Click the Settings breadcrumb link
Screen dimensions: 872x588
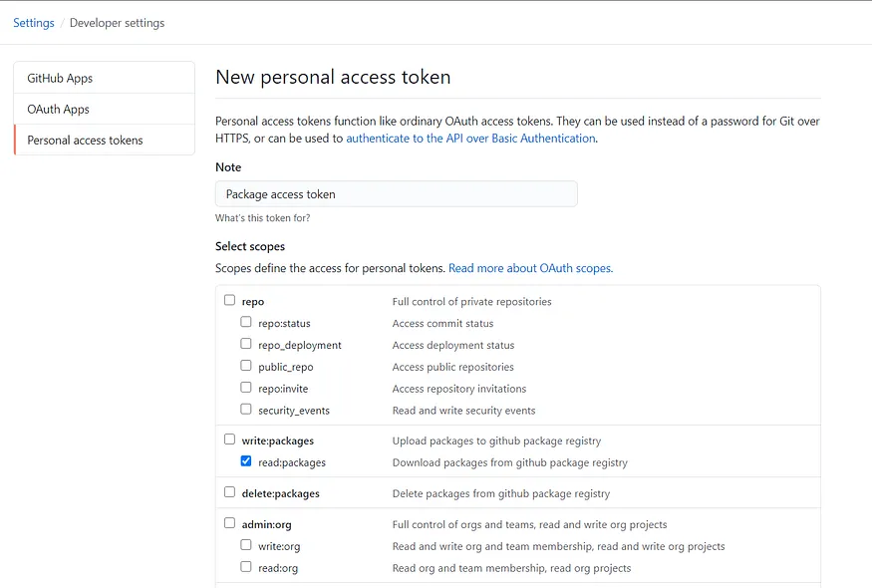pyautogui.click(x=34, y=23)
